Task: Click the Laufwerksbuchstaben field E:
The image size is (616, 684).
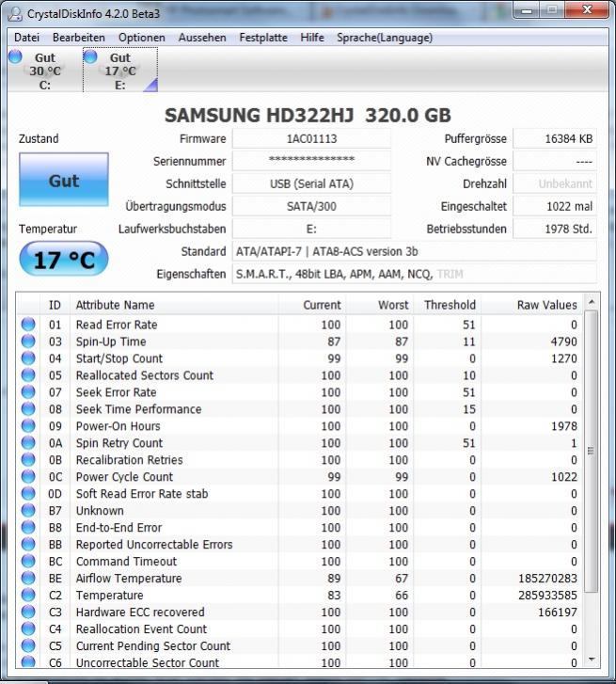Action: pos(311,229)
